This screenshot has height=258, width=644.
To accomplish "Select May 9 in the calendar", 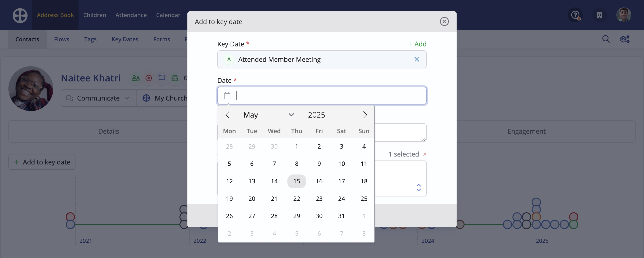I will [319, 164].
